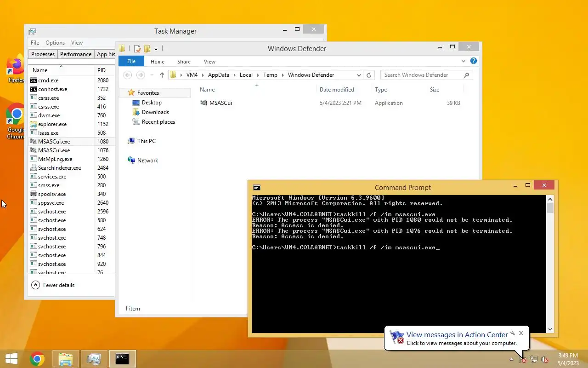This screenshot has height=368, width=588.
Task: Go up one folder level
Action: pos(162,75)
